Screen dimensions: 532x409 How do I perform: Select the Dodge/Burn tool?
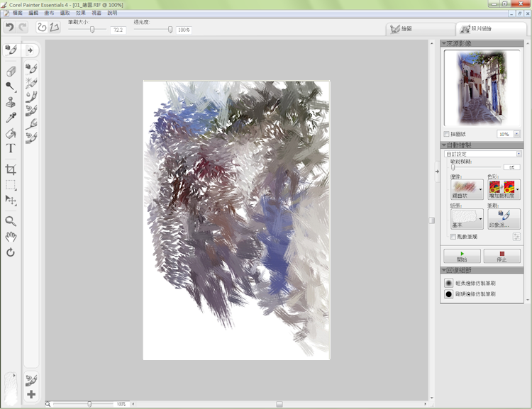tap(11, 86)
